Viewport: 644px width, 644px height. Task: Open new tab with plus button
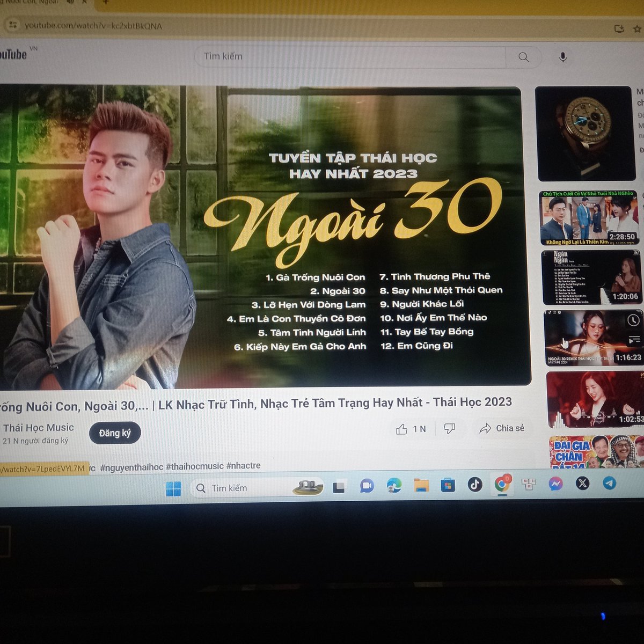point(106,2)
